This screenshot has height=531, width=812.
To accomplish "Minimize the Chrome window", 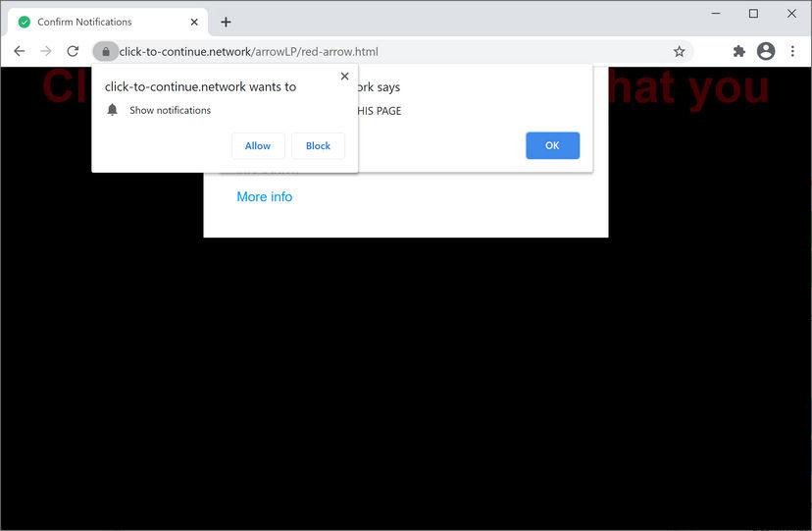I will coord(716,14).
